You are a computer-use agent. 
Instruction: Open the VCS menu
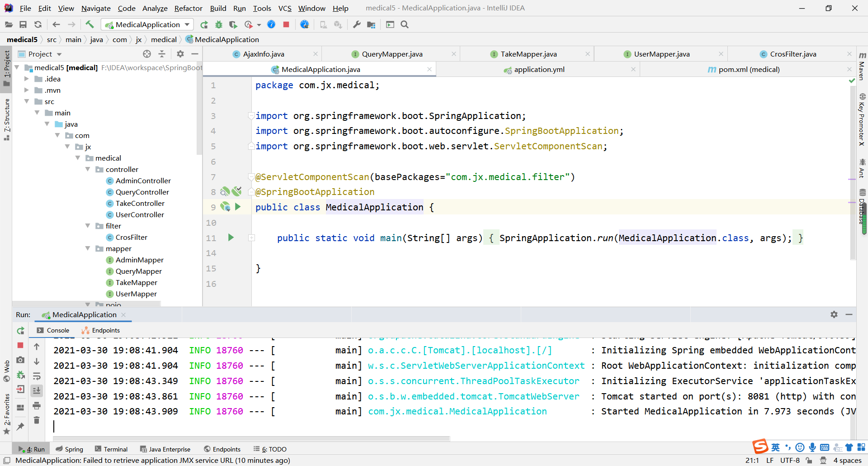285,8
